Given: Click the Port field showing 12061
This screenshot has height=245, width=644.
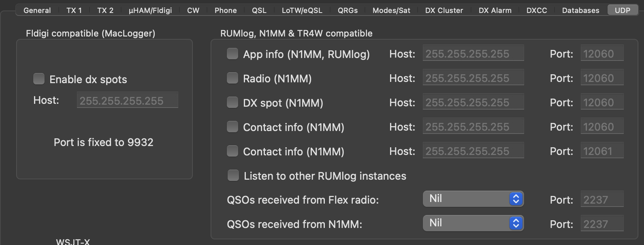Looking at the screenshot, I should (602, 151).
